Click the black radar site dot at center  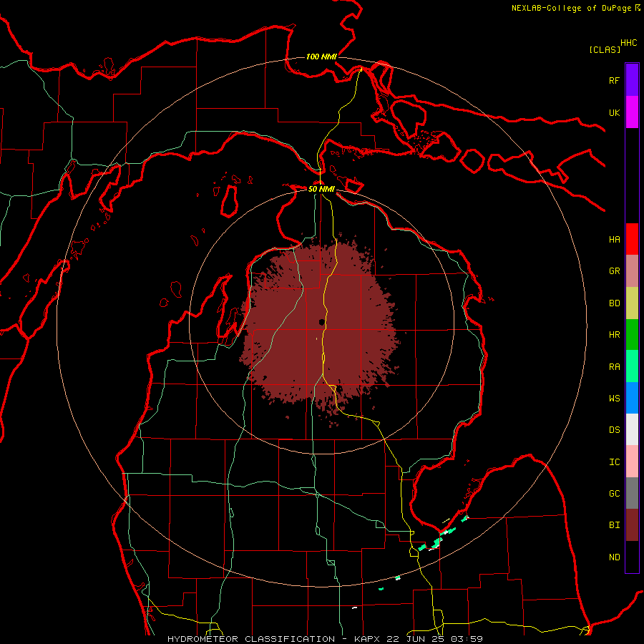click(x=321, y=322)
